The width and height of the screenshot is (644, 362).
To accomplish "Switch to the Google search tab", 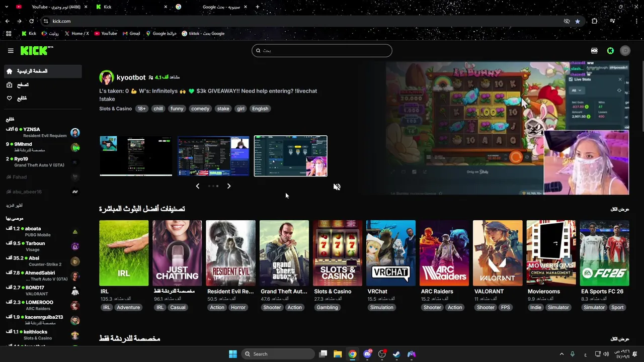I will [211, 7].
